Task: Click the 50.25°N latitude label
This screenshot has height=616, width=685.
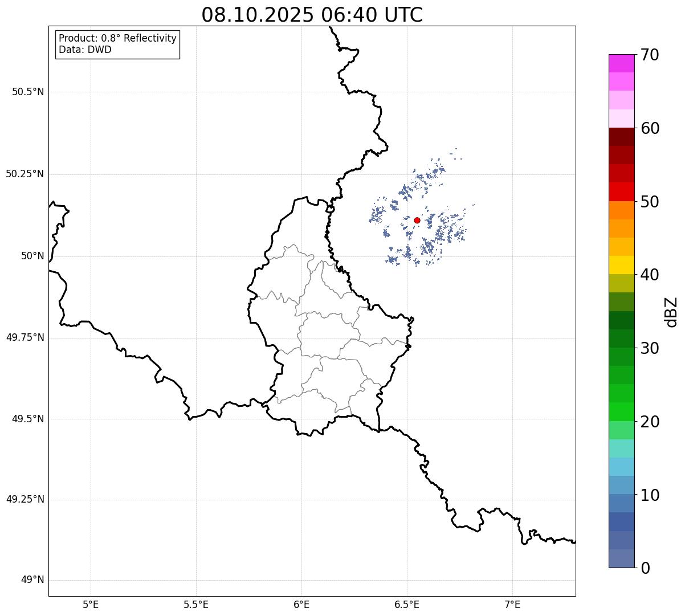Action: [x=25, y=174]
